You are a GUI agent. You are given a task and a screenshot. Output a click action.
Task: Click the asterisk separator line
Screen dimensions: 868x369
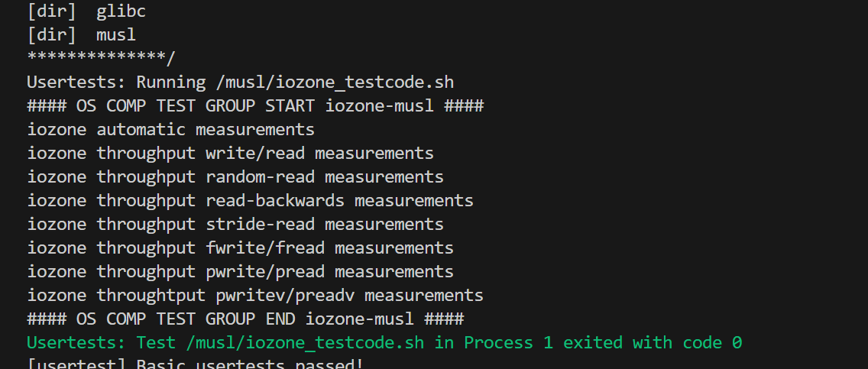pos(101,59)
